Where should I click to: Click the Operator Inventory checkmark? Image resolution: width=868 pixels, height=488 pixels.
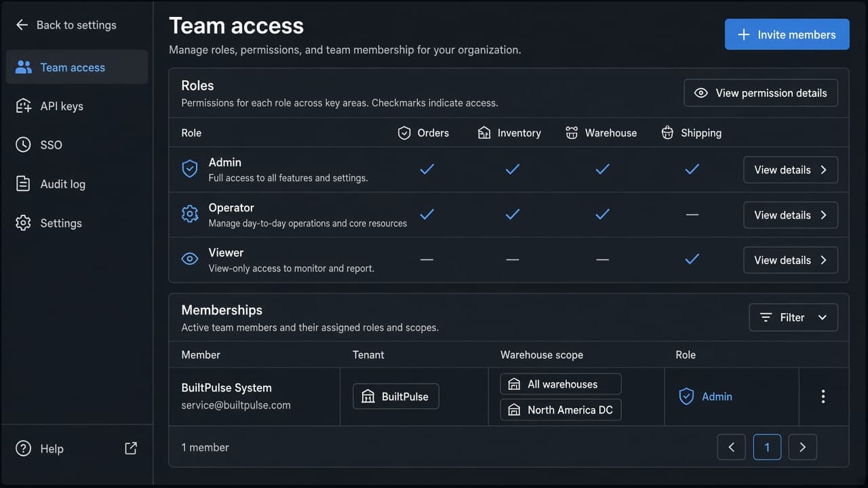pos(513,214)
